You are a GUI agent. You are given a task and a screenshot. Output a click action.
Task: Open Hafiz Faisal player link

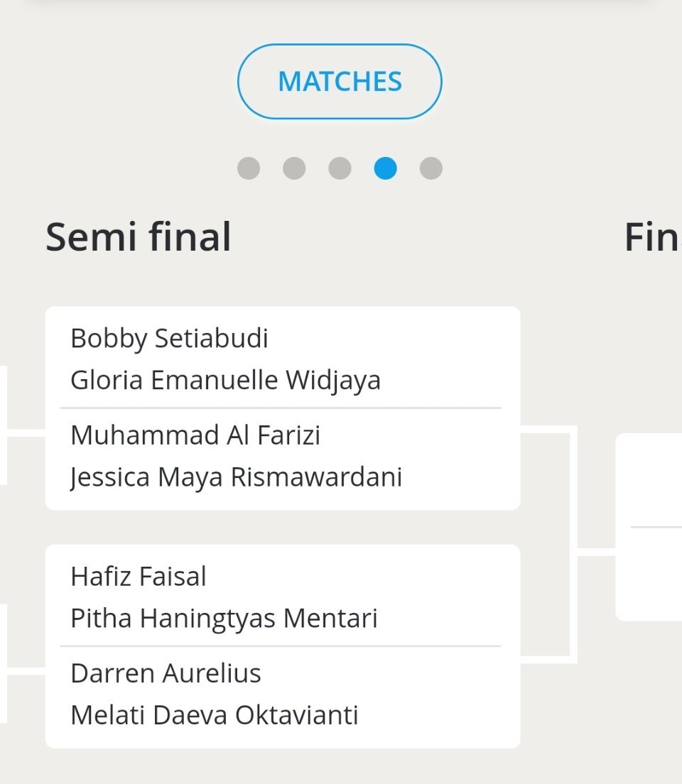(x=139, y=576)
